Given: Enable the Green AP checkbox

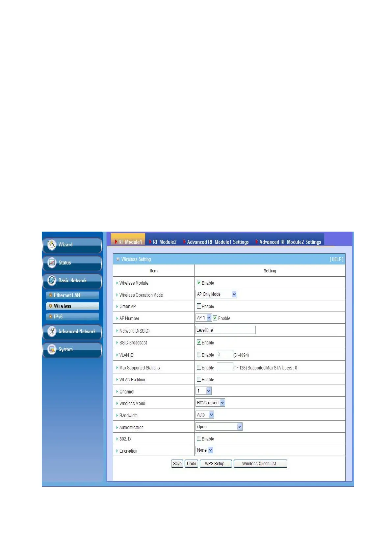Looking at the screenshot, I should pos(199,306).
